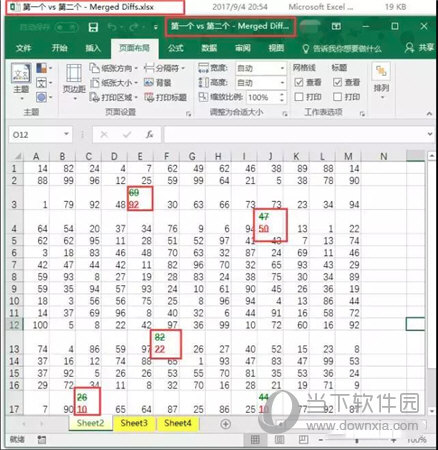Image resolution: width=438 pixels, height=450 pixels.
Task: Open the theme Colors dropdown icon
Action: (x=44, y=68)
